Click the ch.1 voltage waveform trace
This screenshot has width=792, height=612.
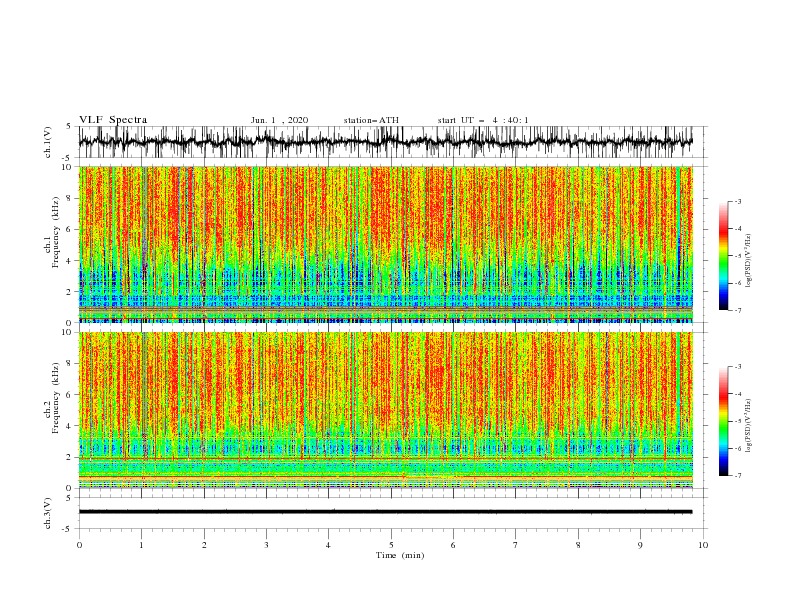click(385, 141)
